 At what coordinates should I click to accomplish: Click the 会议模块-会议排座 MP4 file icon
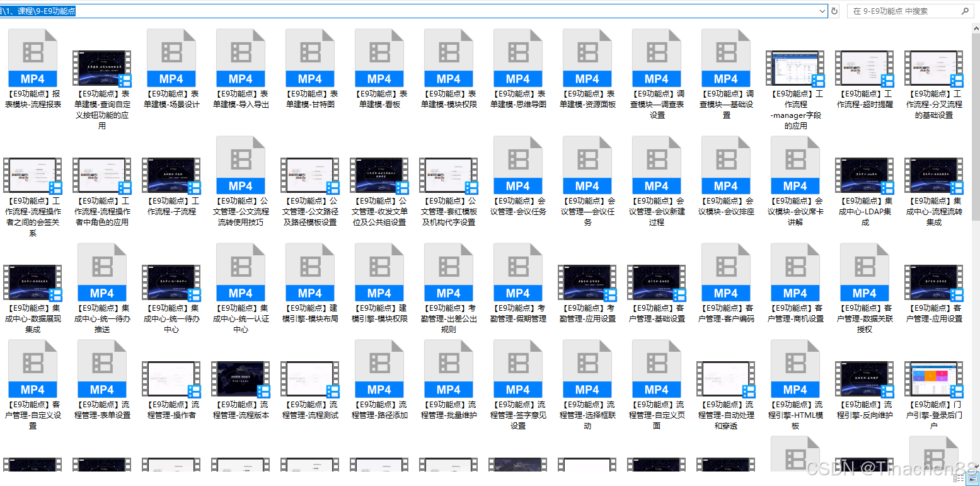point(726,165)
